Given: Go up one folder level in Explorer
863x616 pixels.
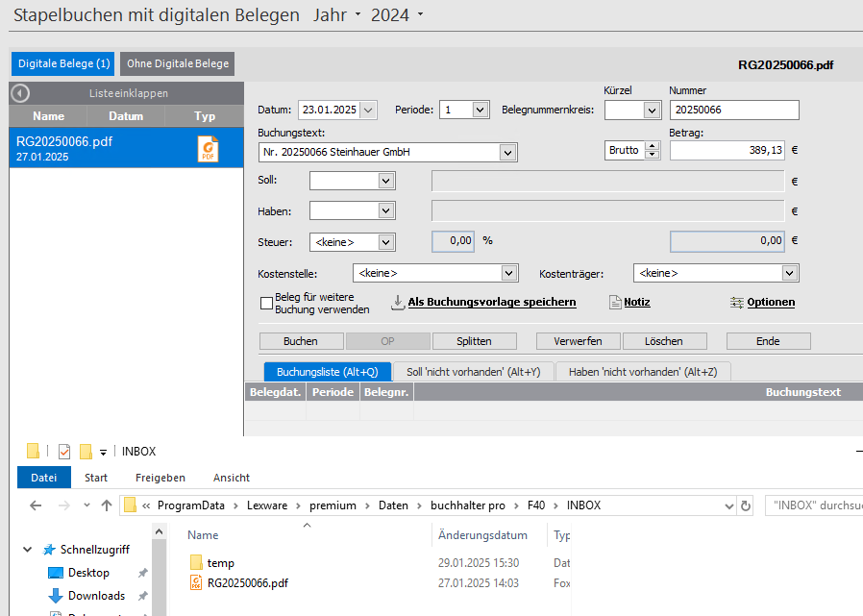Looking at the screenshot, I should 107,505.
